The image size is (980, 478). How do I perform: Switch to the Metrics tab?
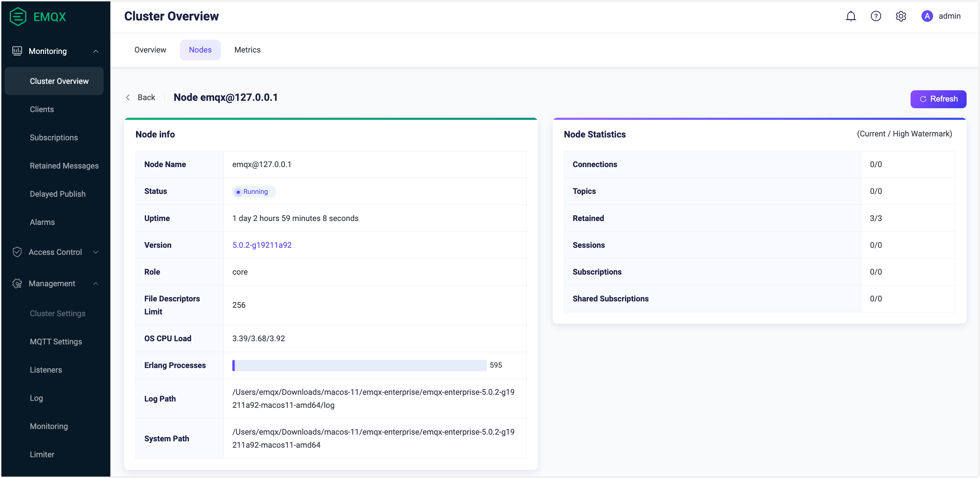[x=247, y=50]
